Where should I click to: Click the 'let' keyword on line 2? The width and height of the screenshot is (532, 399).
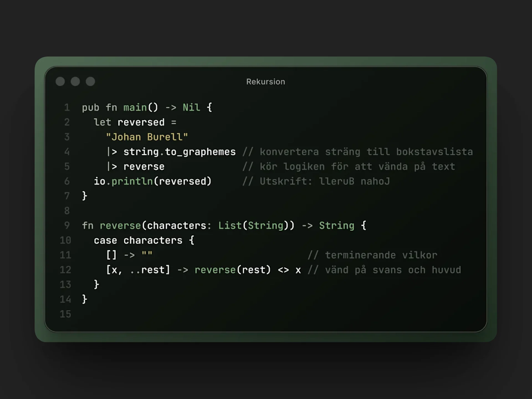(x=103, y=122)
